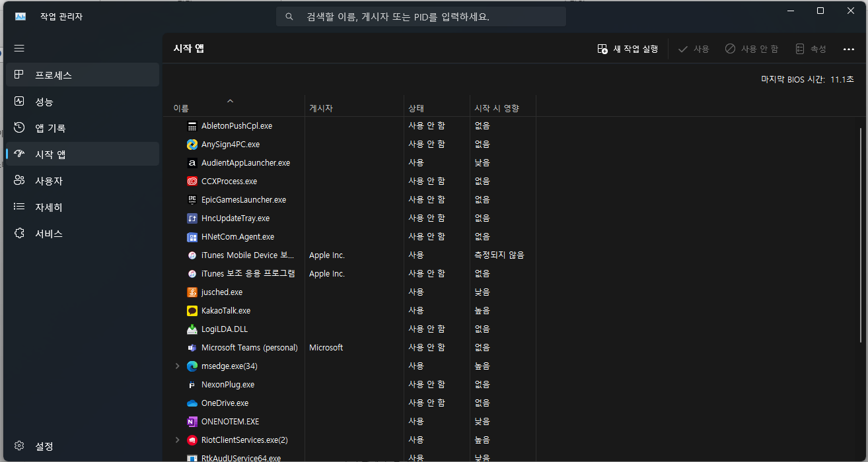This screenshot has width=868, height=462.
Task: Click the 속성 properties button
Action: pyautogui.click(x=811, y=49)
